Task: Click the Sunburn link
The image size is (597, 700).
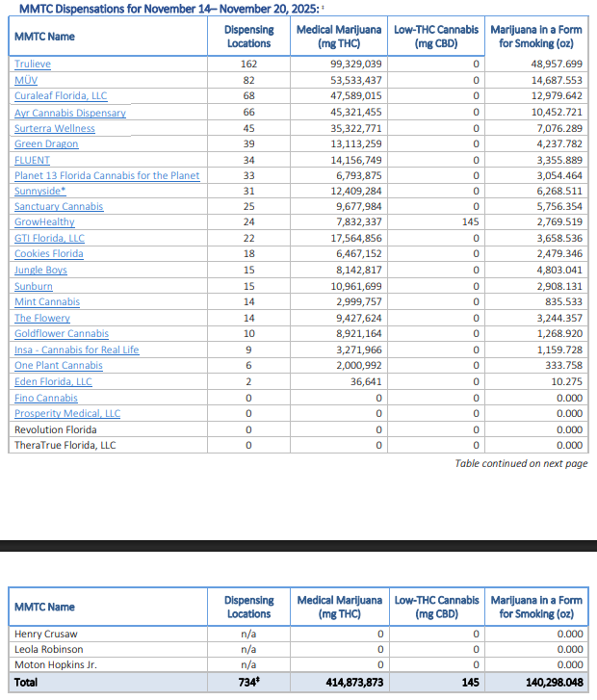Action: [x=34, y=286]
